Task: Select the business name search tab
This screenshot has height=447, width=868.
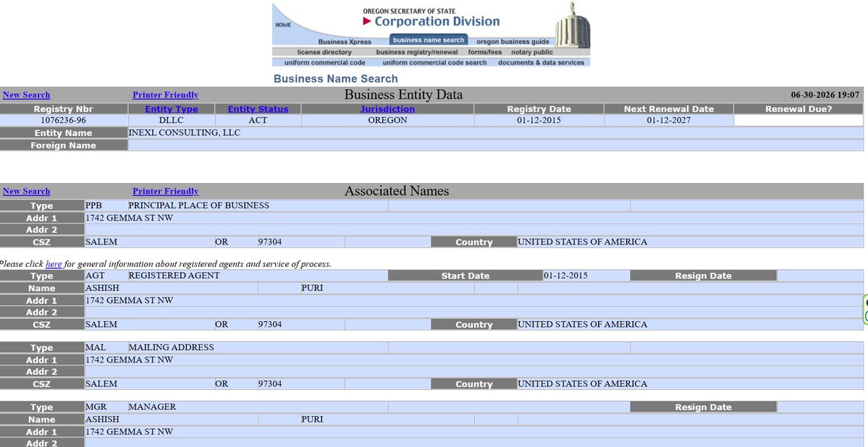Action: pyautogui.click(x=429, y=40)
